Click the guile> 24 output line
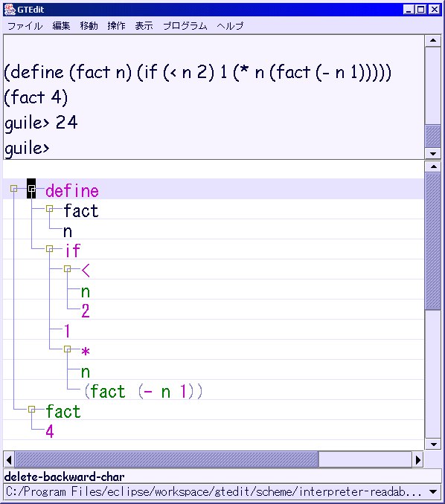The height and width of the screenshot is (504, 445). coord(41,123)
